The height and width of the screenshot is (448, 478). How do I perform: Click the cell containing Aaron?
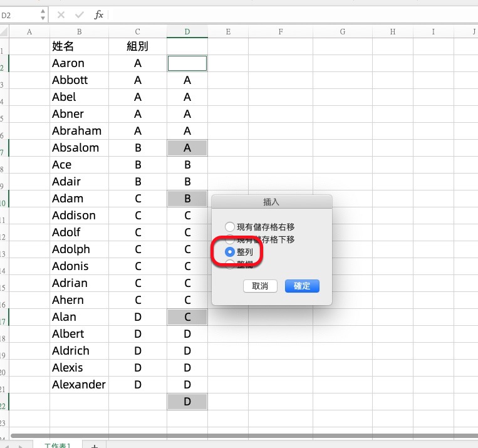80,63
